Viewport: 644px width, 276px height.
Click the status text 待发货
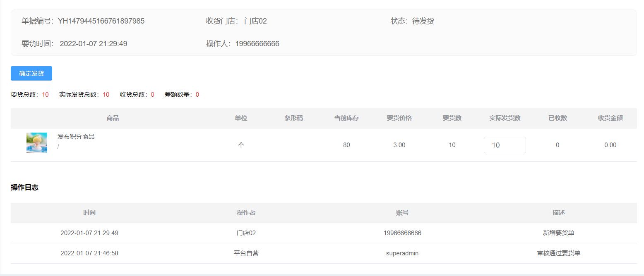click(423, 21)
